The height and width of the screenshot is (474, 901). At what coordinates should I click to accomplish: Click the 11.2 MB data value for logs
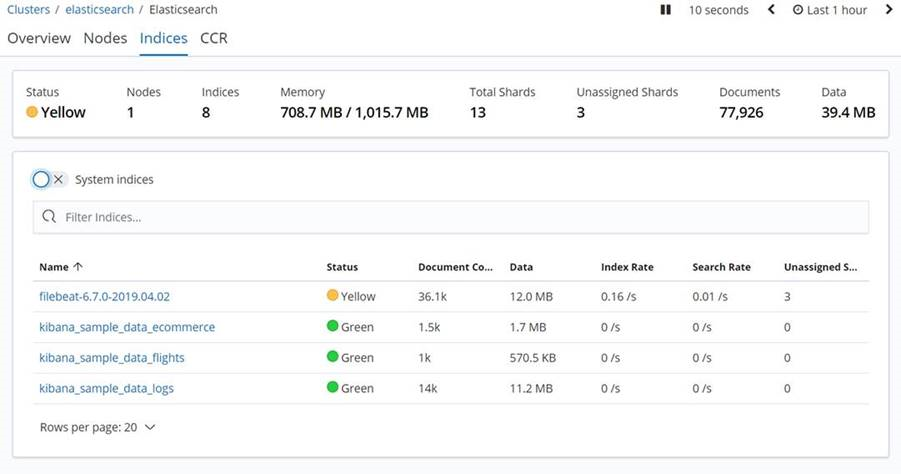point(531,388)
